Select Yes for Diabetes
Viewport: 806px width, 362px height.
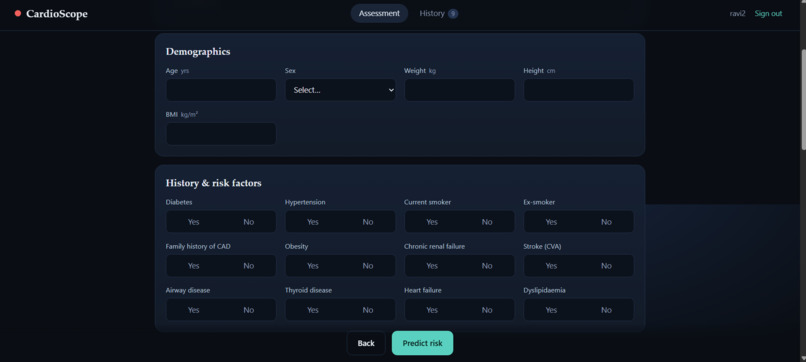[x=194, y=222]
